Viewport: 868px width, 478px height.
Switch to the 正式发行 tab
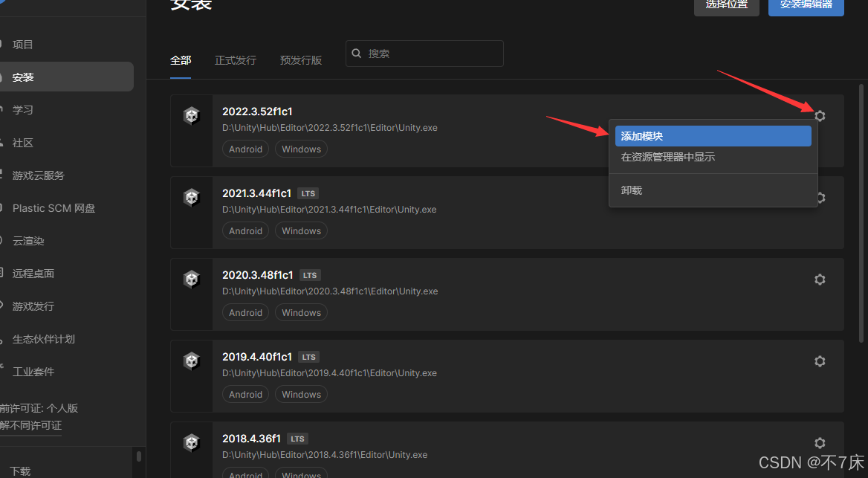tap(236, 60)
